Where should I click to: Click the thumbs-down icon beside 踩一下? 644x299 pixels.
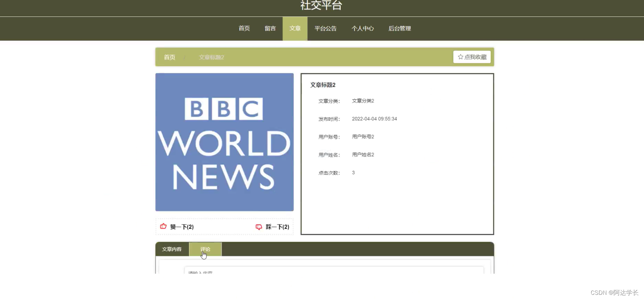click(259, 227)
